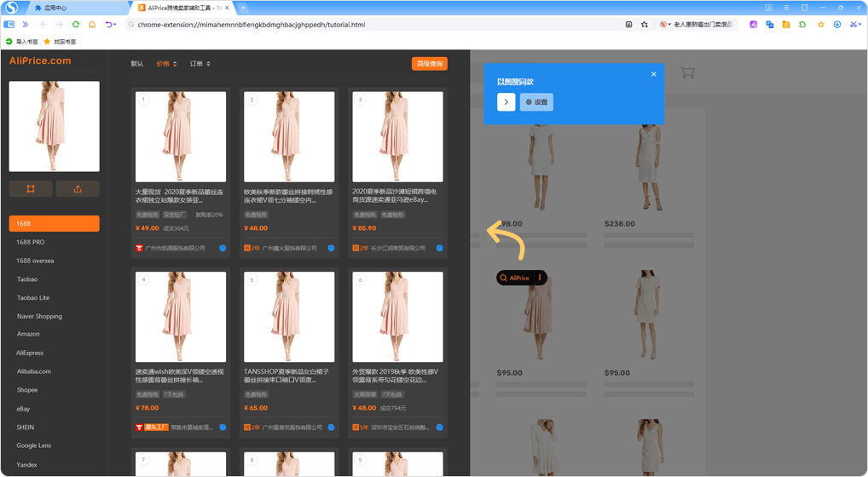Open the three-dot menu beside AliPrice button
The image size is (868, 477).
(x=540, y=278)
